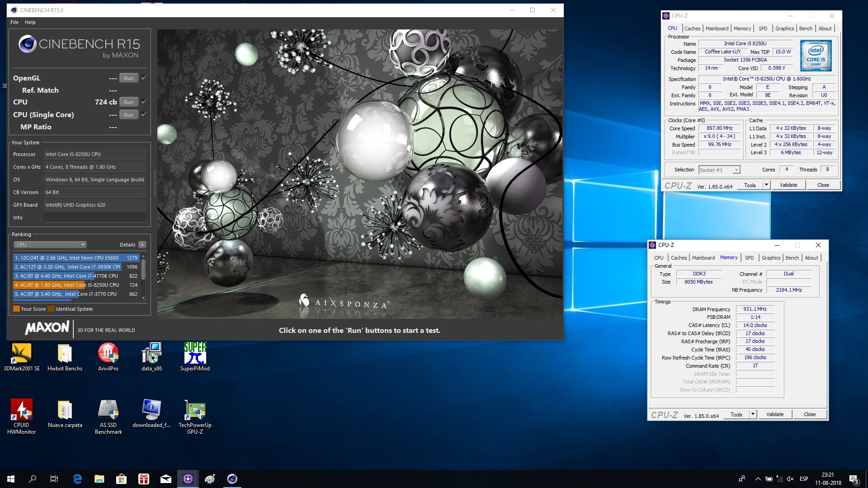This screenshot has height=488, width=868.
Task: Click Tools button in Memory CPU-Z window
Action: tap(736, 414)
